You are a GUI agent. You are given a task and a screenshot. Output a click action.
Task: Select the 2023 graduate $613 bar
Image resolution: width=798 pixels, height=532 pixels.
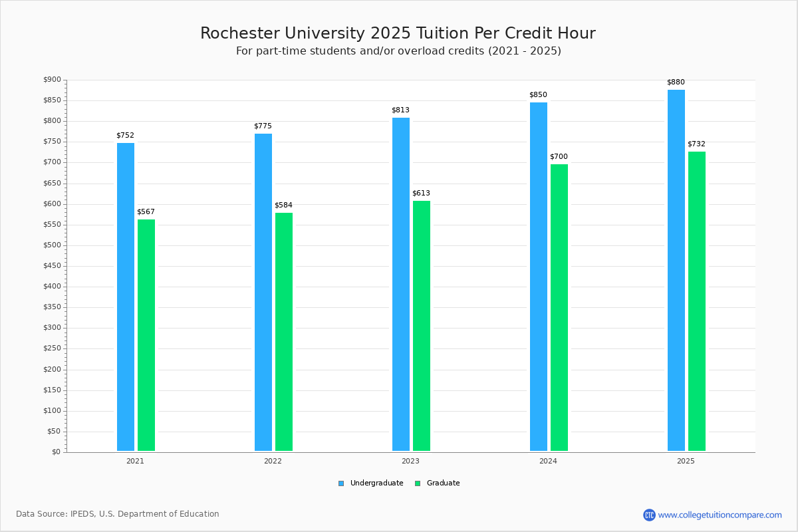coord(422,326)
